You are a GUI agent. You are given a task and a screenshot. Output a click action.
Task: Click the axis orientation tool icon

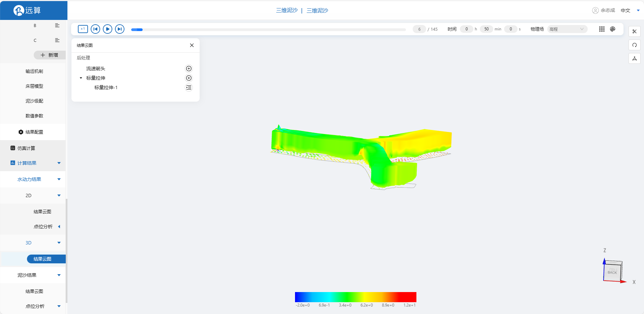point(635,58)
